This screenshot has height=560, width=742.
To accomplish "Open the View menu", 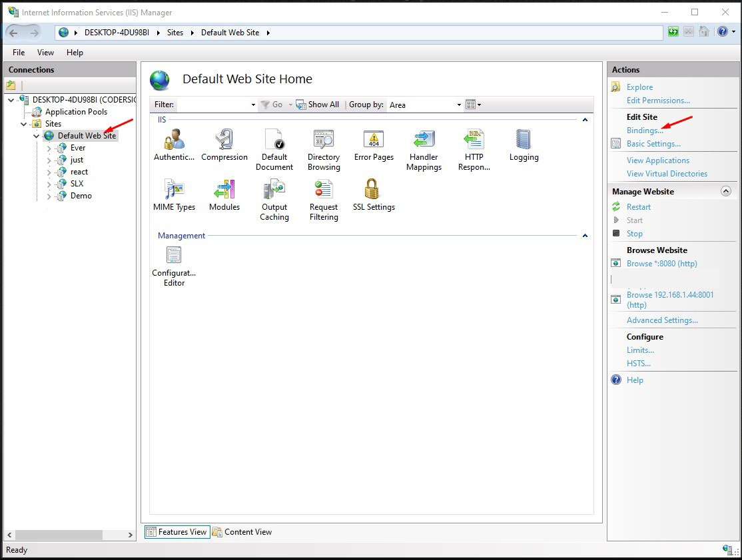I will (45, 52).
